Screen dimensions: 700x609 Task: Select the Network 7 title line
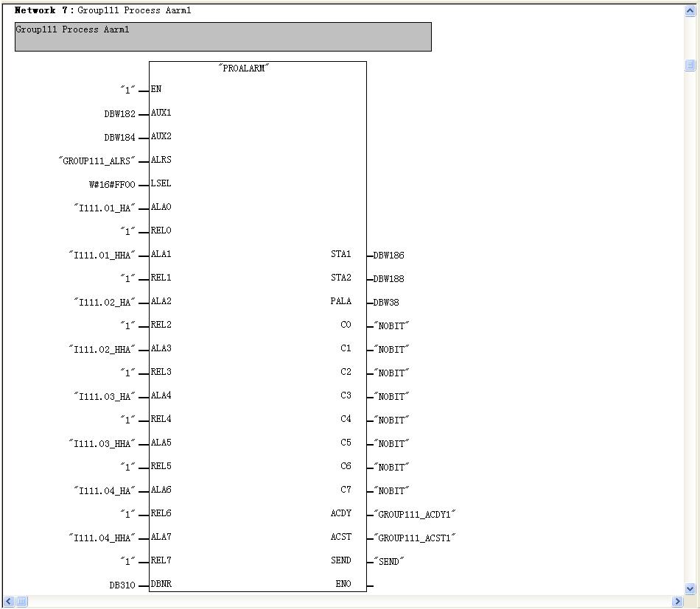tap(102, 10)
